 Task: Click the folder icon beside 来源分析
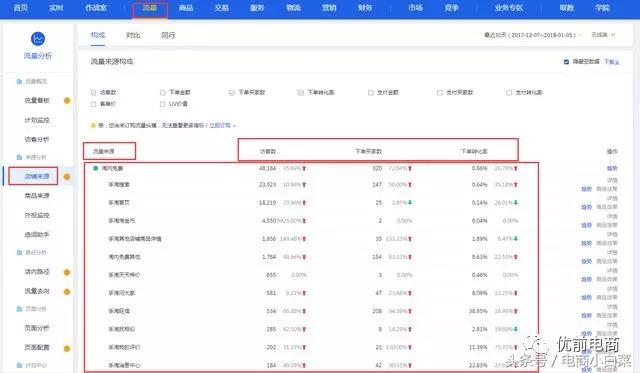click(19, 157)
